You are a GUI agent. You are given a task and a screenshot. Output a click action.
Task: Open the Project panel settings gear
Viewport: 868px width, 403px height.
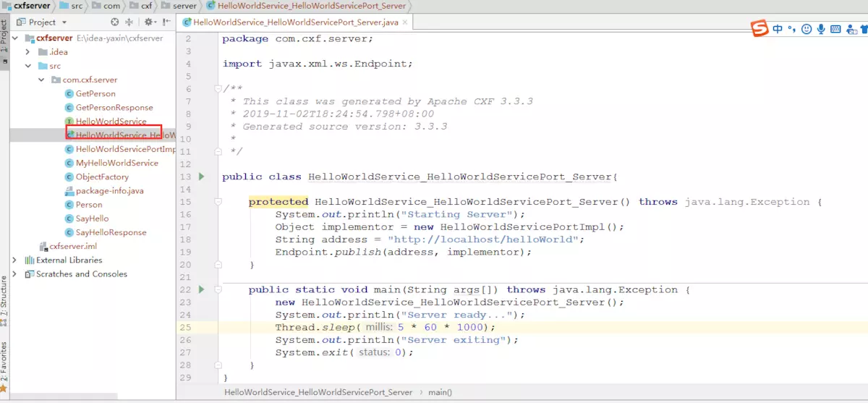(148, 22)
